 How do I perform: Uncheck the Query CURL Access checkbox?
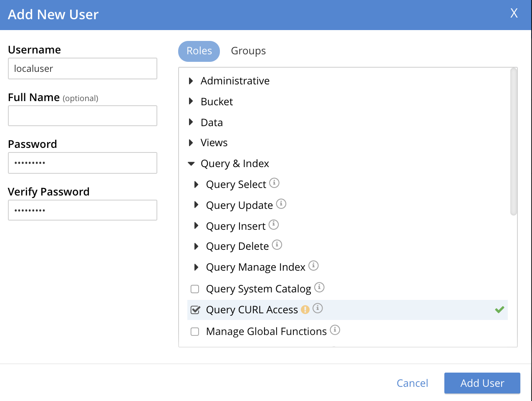195,310
